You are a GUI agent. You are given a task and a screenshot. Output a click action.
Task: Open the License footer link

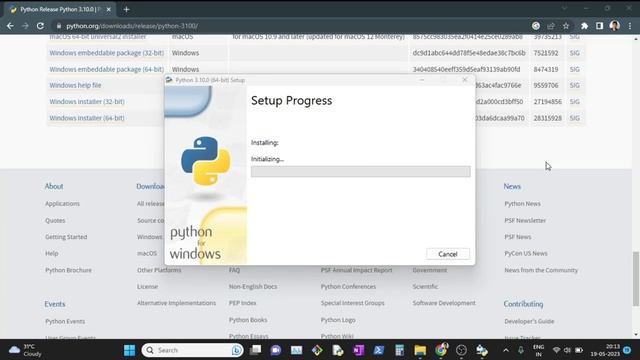pyautogui.click(x=147, y=287)
